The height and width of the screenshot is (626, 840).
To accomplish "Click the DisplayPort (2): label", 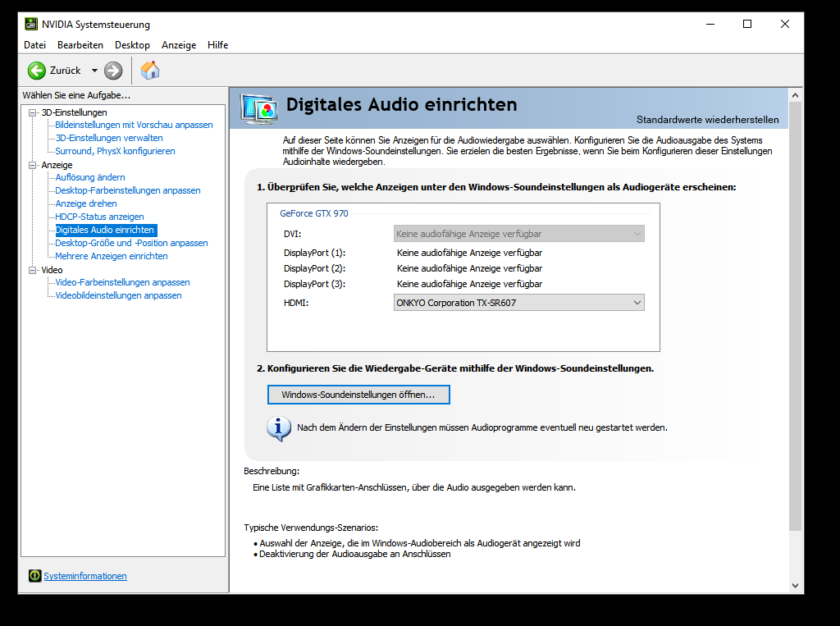I will click(x=314, y=268).
